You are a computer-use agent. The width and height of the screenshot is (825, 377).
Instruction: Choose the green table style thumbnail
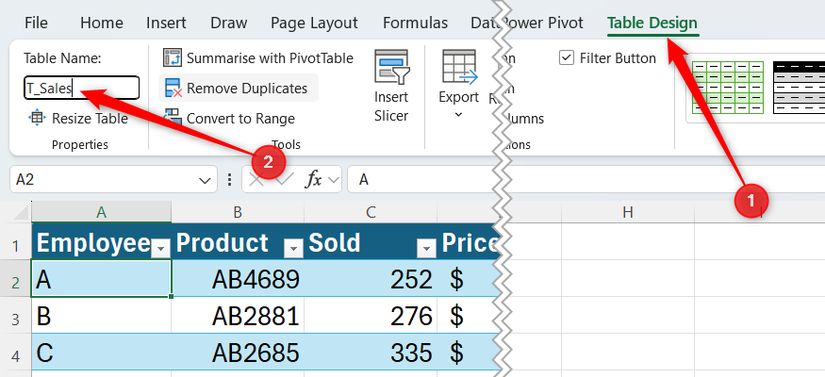[728, 87]
